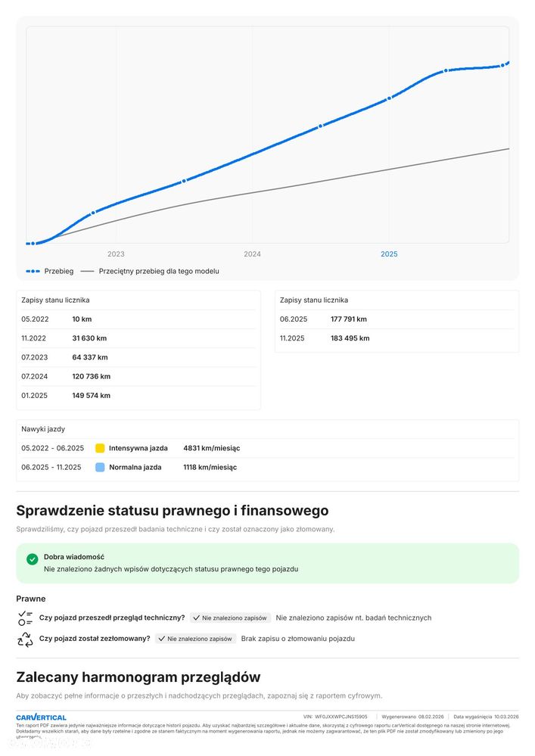Click the 2024 year label on chart axis
535x756 pixels.
[252, 254]
